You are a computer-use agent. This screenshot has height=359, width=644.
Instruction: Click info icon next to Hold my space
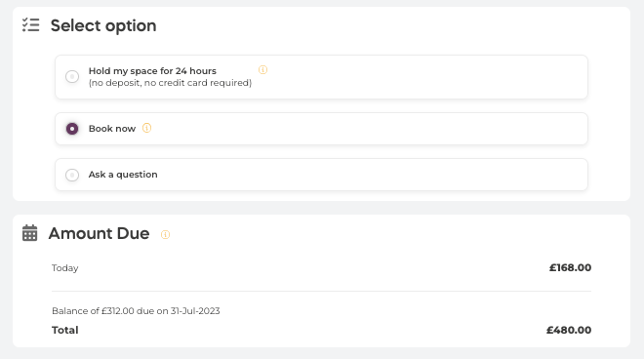(262, 70)
